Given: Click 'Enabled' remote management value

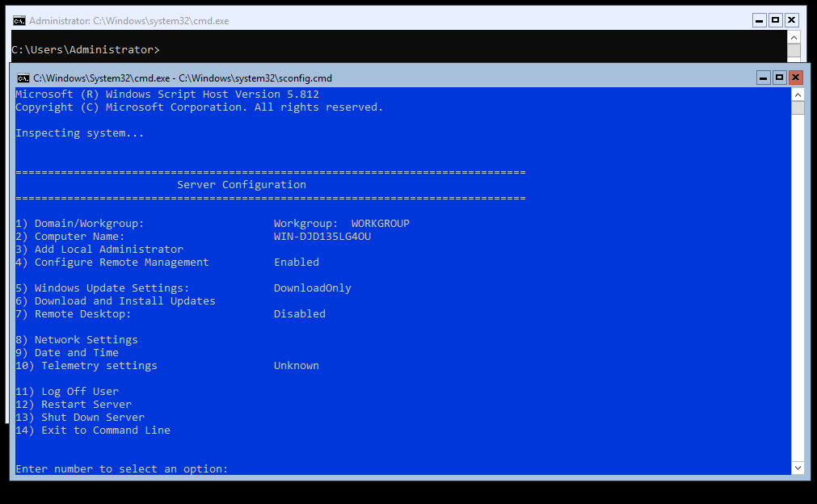Looking at the screenshot, I should 297,262.
